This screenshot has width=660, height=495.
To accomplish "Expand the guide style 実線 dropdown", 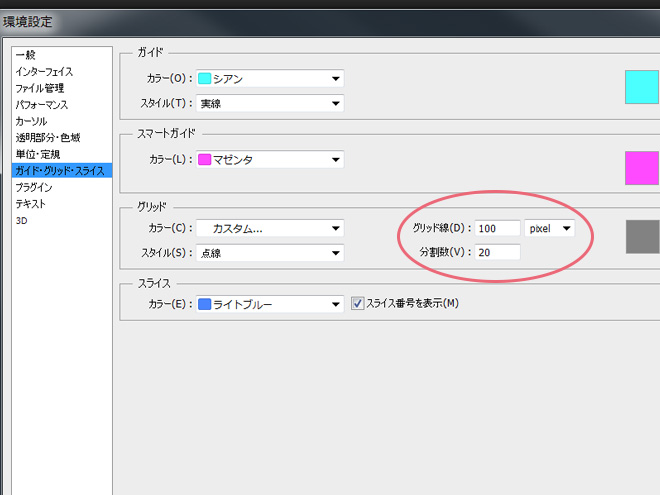I will (270, 103).
